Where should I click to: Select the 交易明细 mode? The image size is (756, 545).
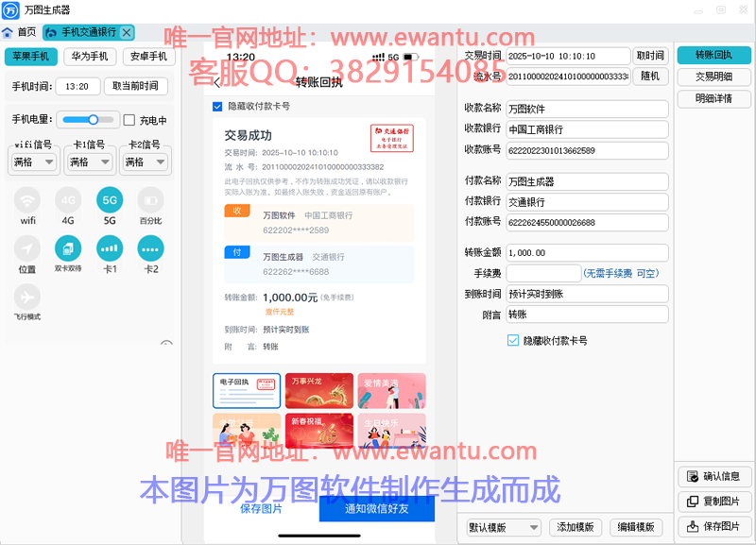[714, 77]
